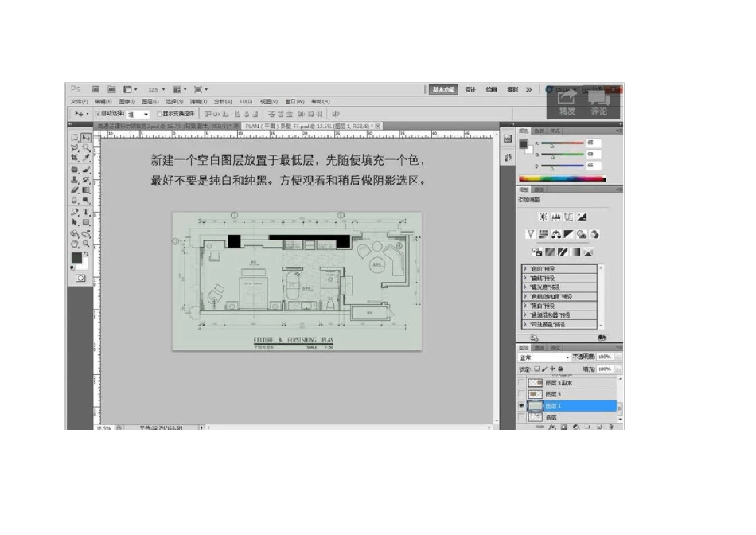Select the Clone Stamp tool
This screenshot has height=535, width=756.
[75, 180]
